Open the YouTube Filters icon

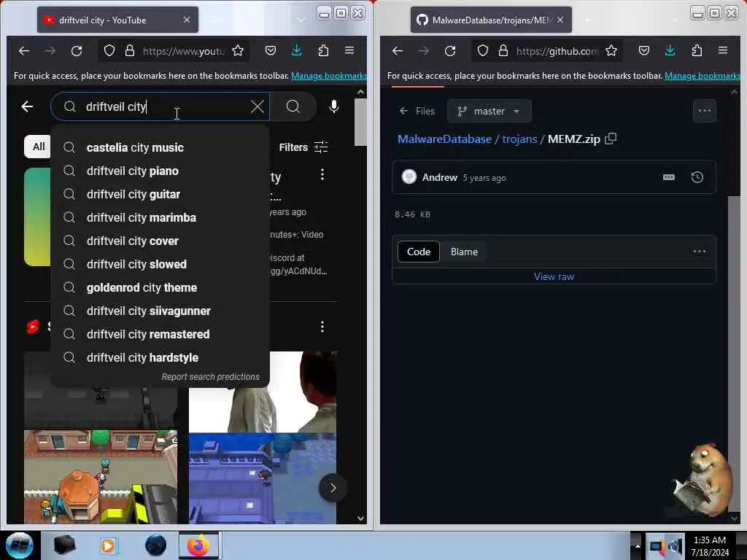pyautogui.click(x=321, y=147)
